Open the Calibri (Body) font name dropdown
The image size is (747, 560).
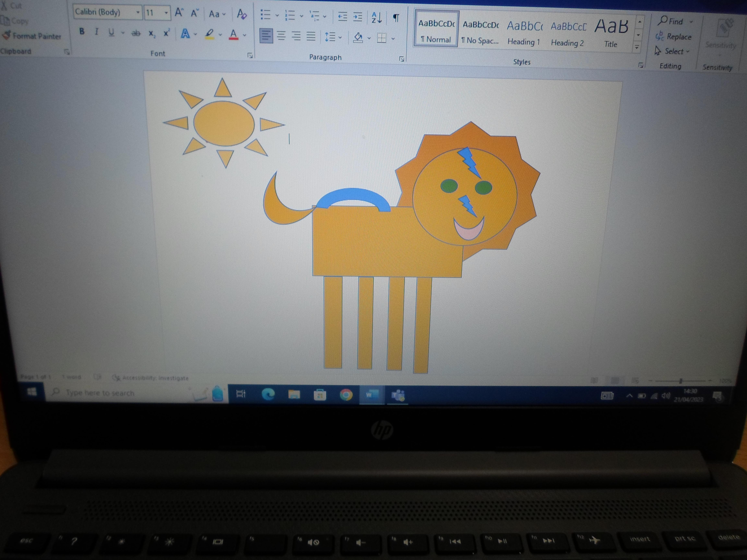[138, 13]
